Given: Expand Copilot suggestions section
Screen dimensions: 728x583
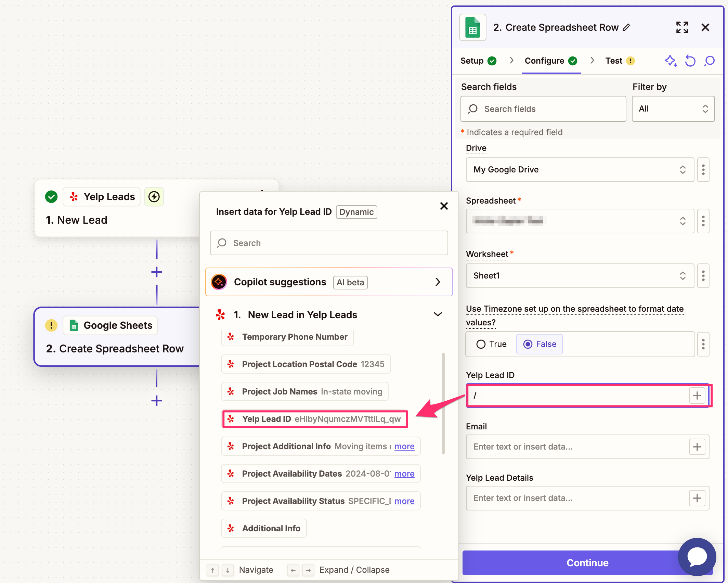Looking at the screenshot, I should coord(438,282).
